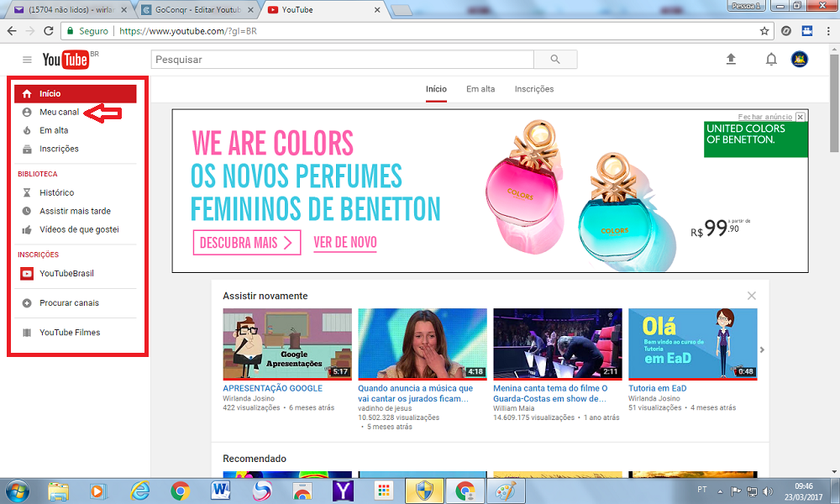Viewport: 840px width, 504px height.
Task: Open 'Histórico' in the library section
Action: click(x=56, y=192)
